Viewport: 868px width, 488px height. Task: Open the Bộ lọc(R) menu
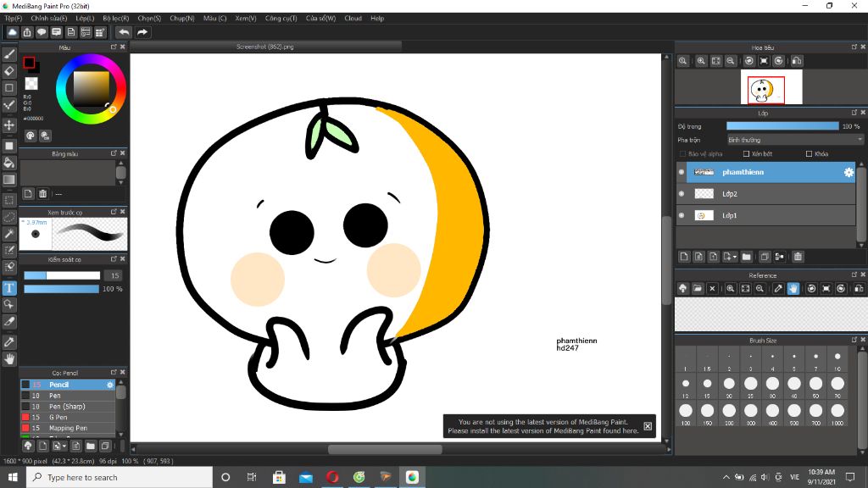[115, 19]
